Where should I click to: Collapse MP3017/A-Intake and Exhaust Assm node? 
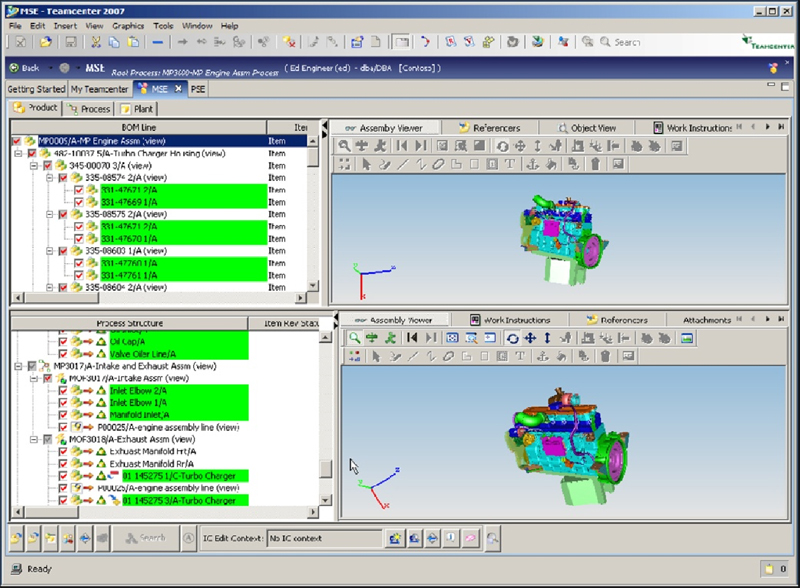click(x=18, y=366)
